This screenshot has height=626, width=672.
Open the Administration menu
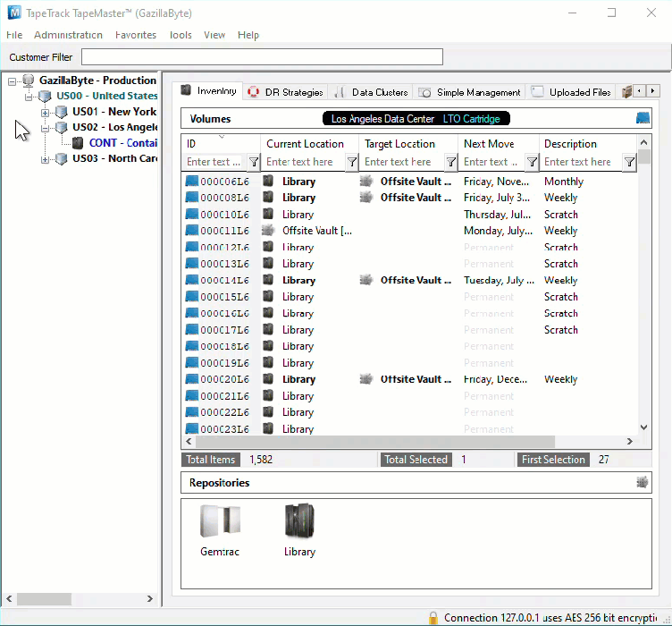[68, 35]
